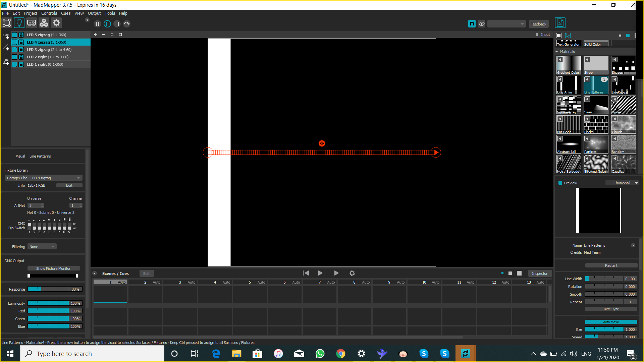Image resolution: width=644 pixels, height=362 pixels.
Task: Open the gear settings tab in toolbar
Action: pyautogui.click(x=56, y=23)
